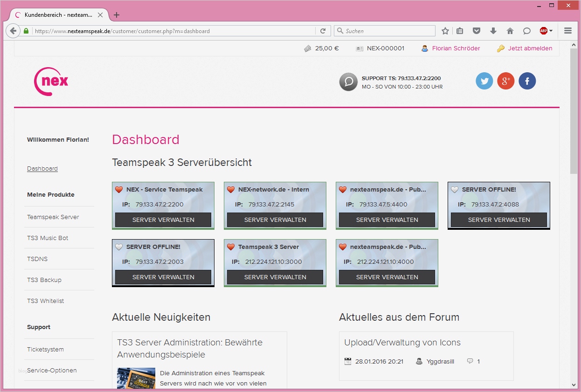
Task: Open the chat bubble toolbar icon
Action: point(526,31)
